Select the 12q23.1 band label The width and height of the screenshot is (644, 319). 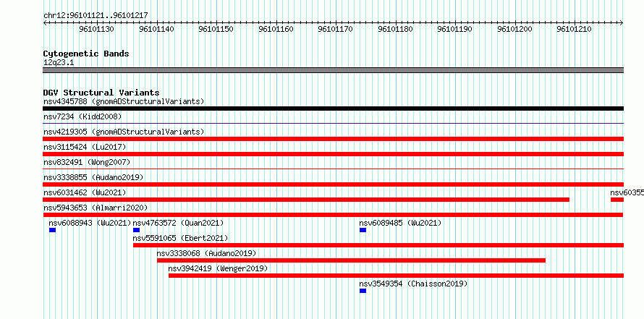pos(59,62)
